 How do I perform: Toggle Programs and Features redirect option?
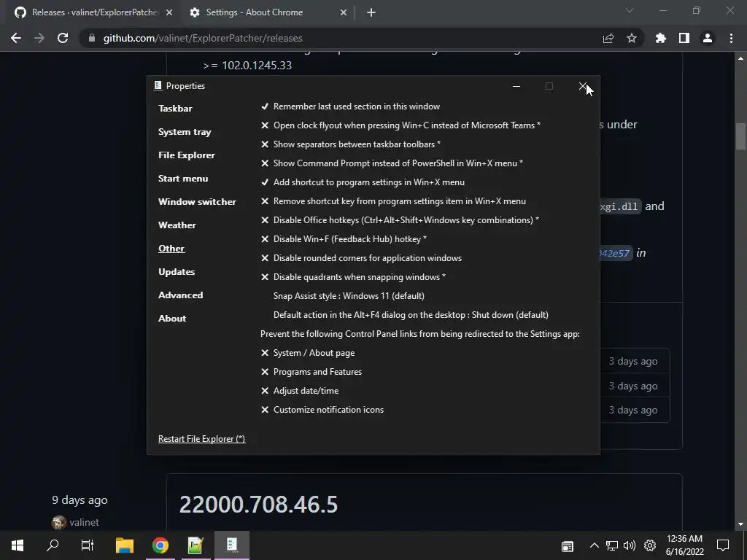[311, 372]
